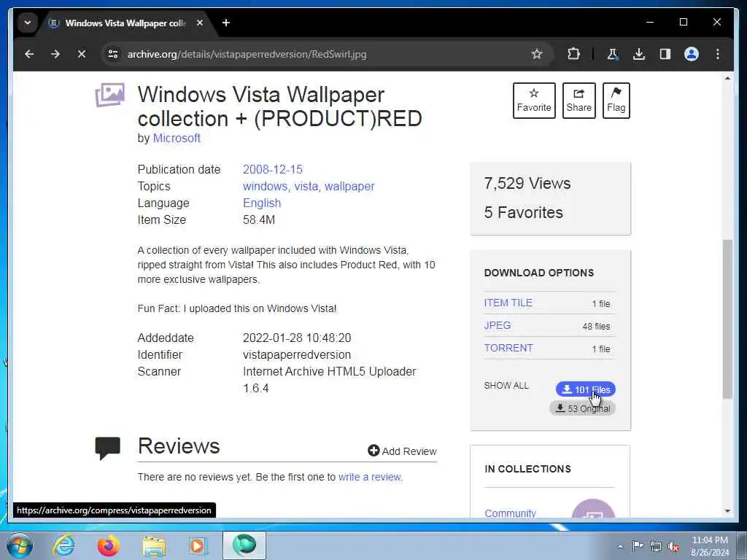Open the windows topic link
This screenshot has width=747, height=560.
[x=265, y=186]
